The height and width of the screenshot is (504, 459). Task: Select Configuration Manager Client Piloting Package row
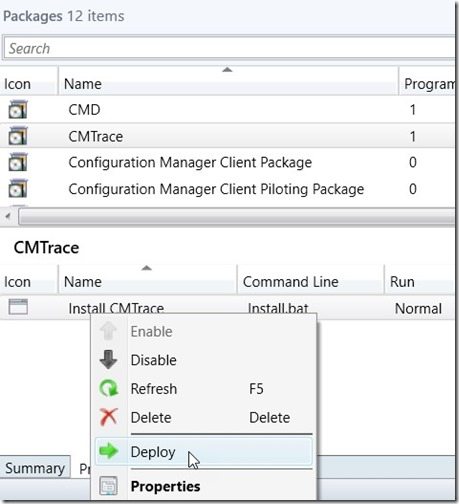227,189
